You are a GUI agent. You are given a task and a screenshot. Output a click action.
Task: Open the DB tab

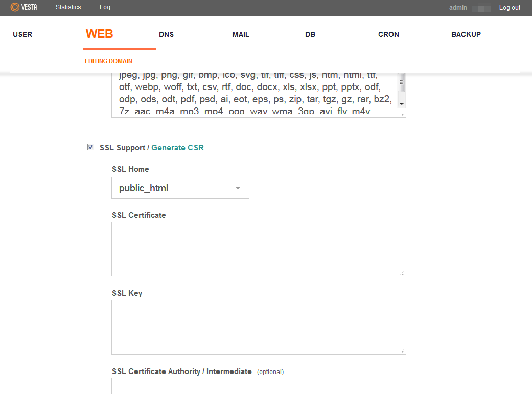[x=310, y=34]
